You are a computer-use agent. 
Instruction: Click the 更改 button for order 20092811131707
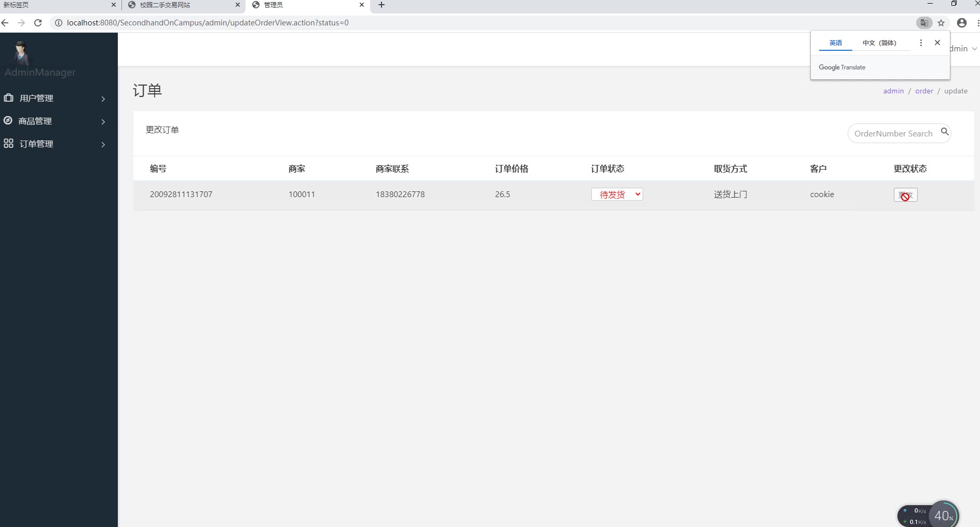coord(906,195)
